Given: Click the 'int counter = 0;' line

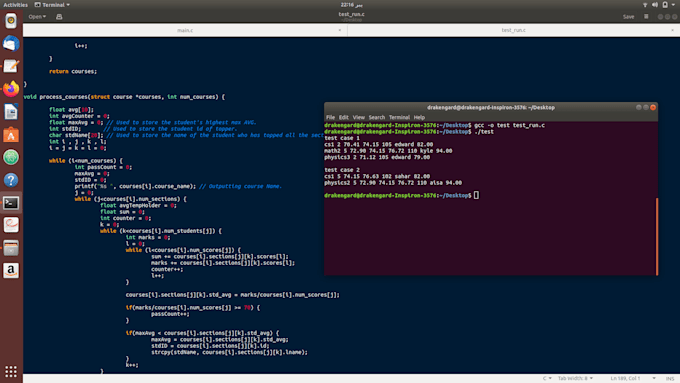Looking at the screenshot, I should coord(125,218).
